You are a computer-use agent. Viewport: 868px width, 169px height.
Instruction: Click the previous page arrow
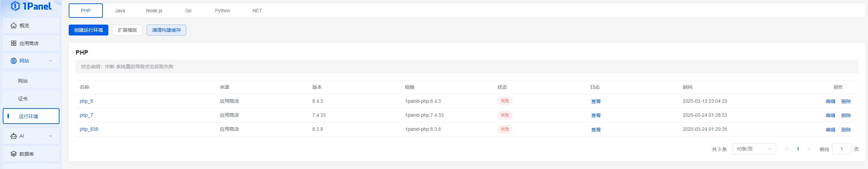787,149
